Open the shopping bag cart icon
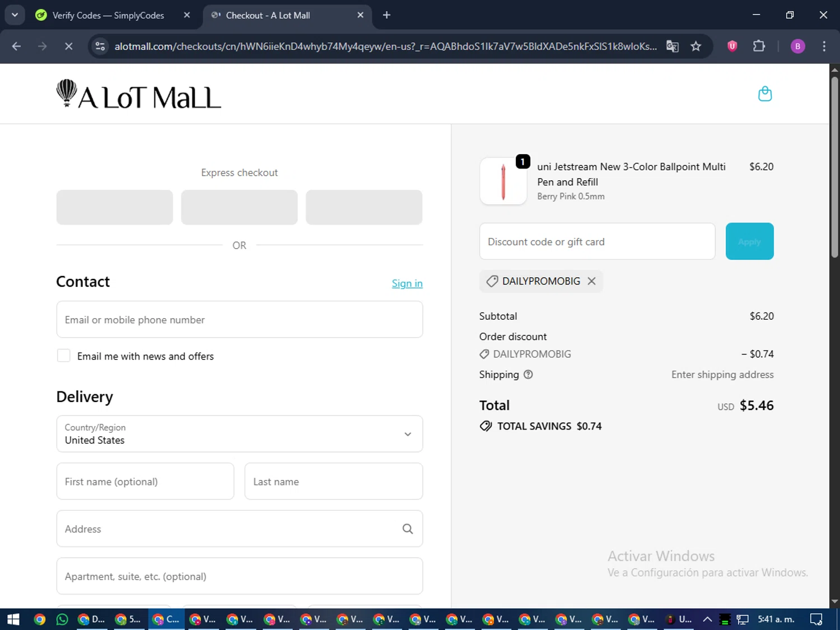The width and height of the screenshot is (840, 630). pos(764,94)
